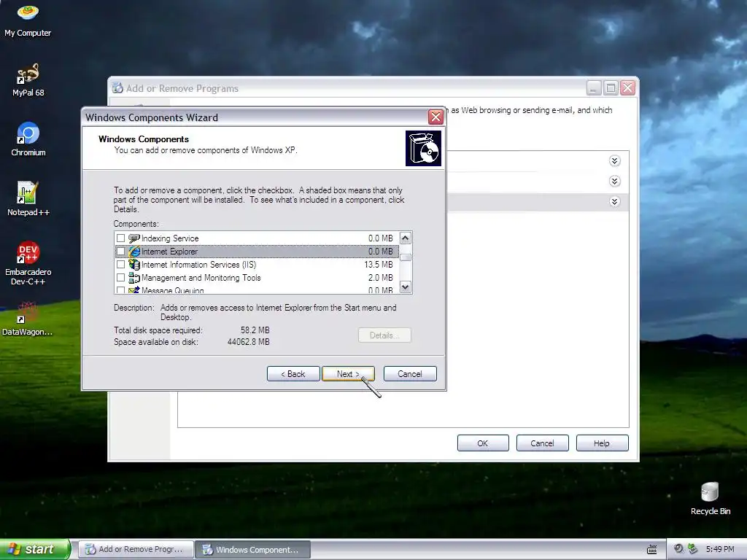Expand the first chevron in Add or Remove Programs
The width and height of the screenshot is (747, 560).
pos(614,161)
